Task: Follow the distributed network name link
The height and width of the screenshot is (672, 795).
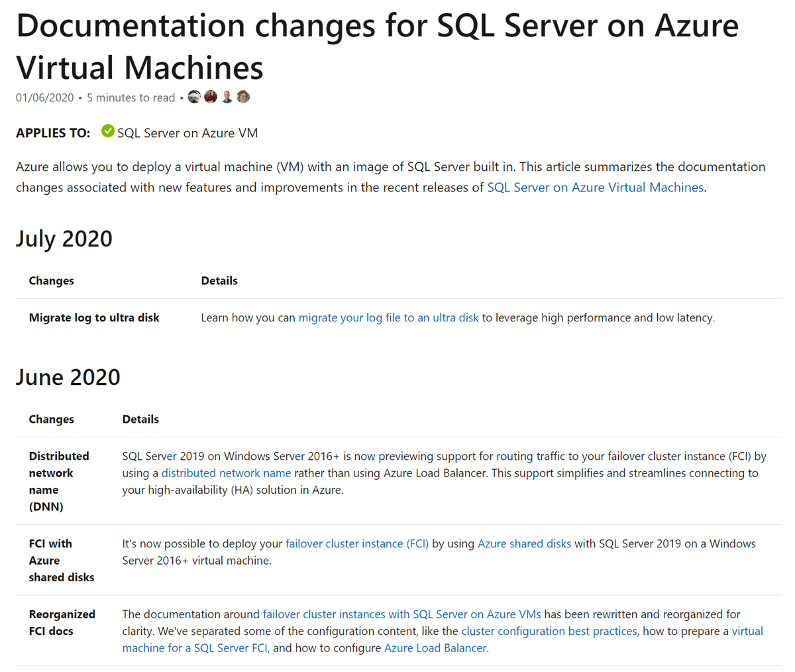Action: click(226, 473)
